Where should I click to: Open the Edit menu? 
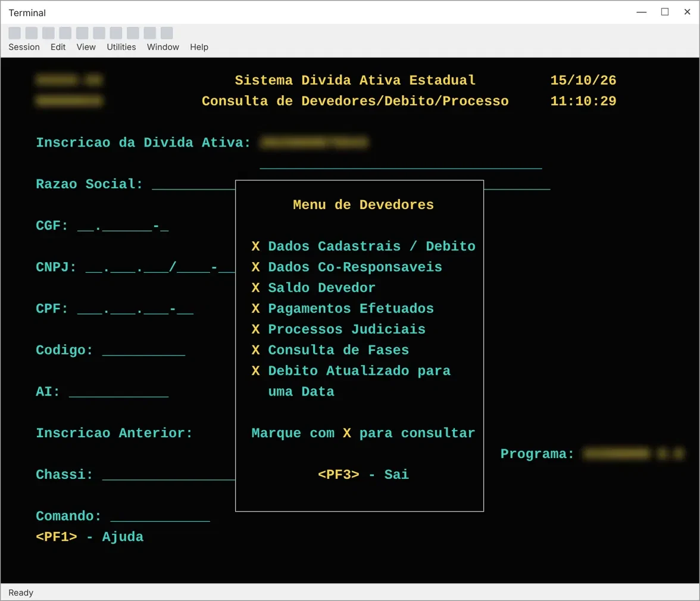pos(58,47)
